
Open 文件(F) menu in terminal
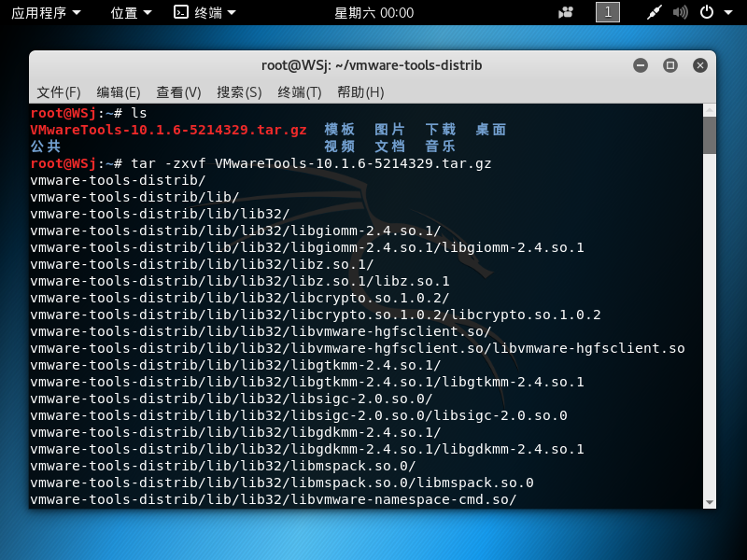(59, 91)
